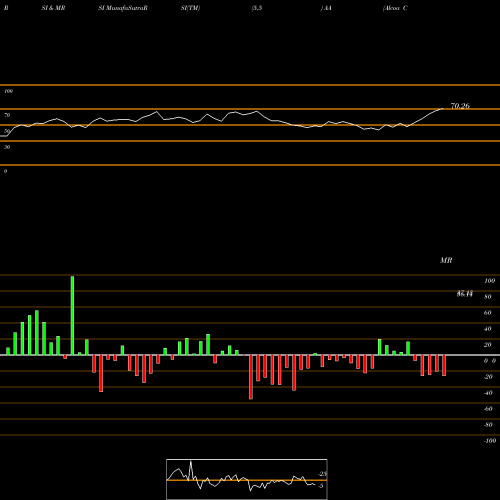The height and width of the screenshot is (500, 500).
Task: Click the '(Alcoa C' header text
Action: click(x=395, y=8)
